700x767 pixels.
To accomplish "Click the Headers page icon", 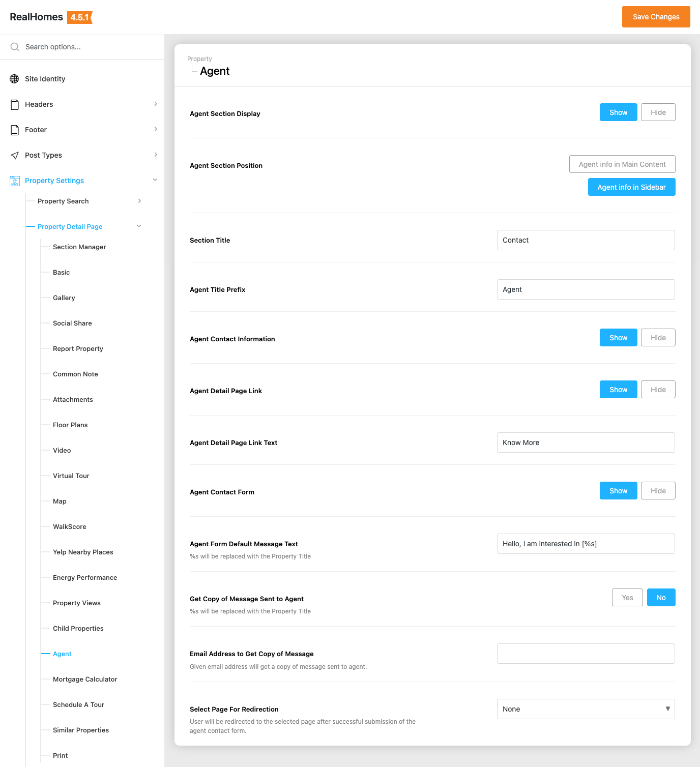I will tap(15, 104).
